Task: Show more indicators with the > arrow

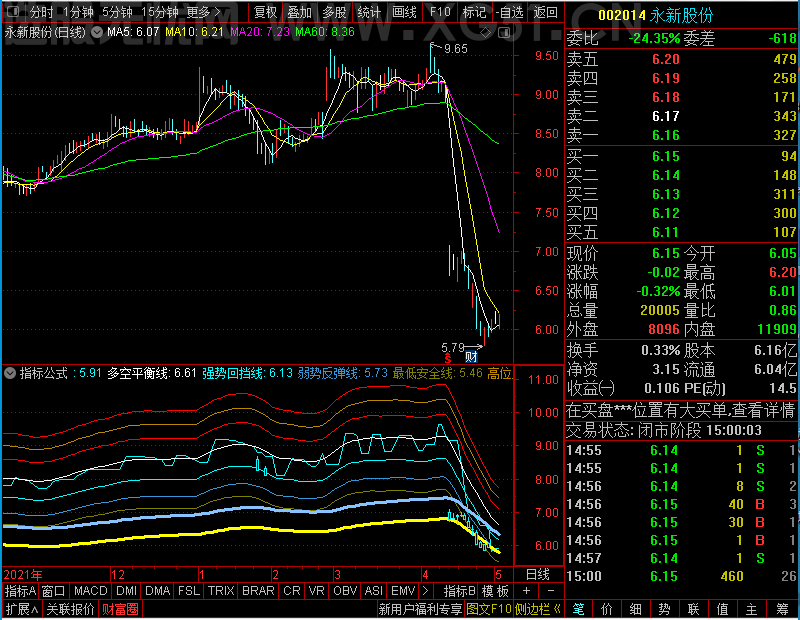Action: tap(426, 591)
